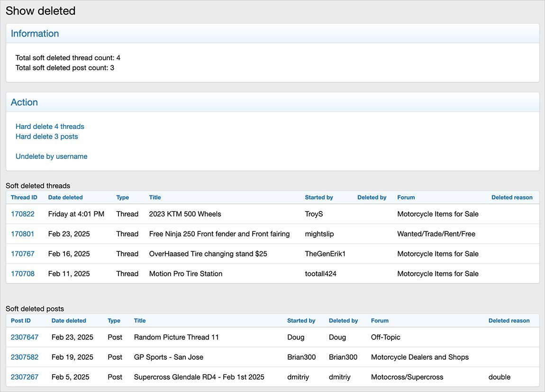Click the "Action" section heading

click(x=24, y=102)
